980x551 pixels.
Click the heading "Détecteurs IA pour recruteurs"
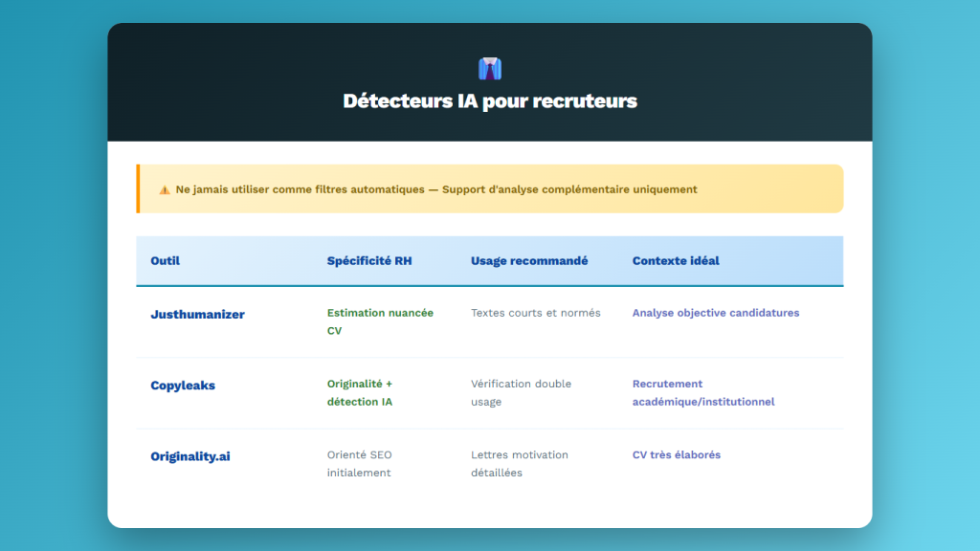point(490,100)
